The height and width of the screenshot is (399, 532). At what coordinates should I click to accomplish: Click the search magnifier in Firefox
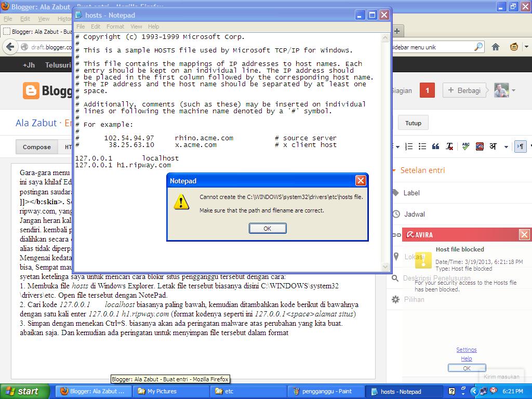pos(478,47)
